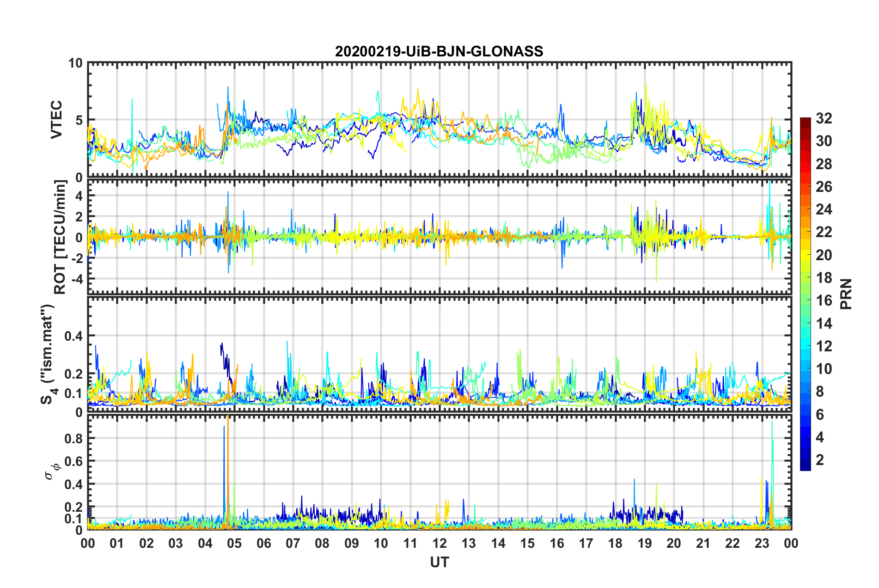Click the sigma-phi axis tick "0.8"
The image size is (879, 588).
tap(74, 438)
